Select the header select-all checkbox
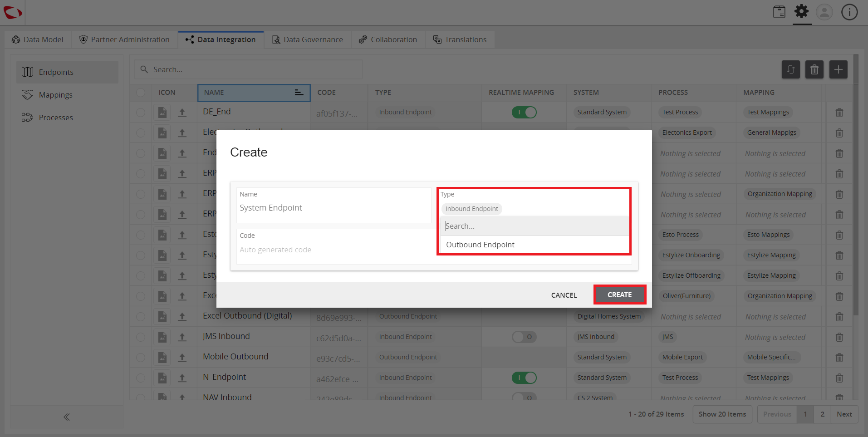 click(141, 93)
